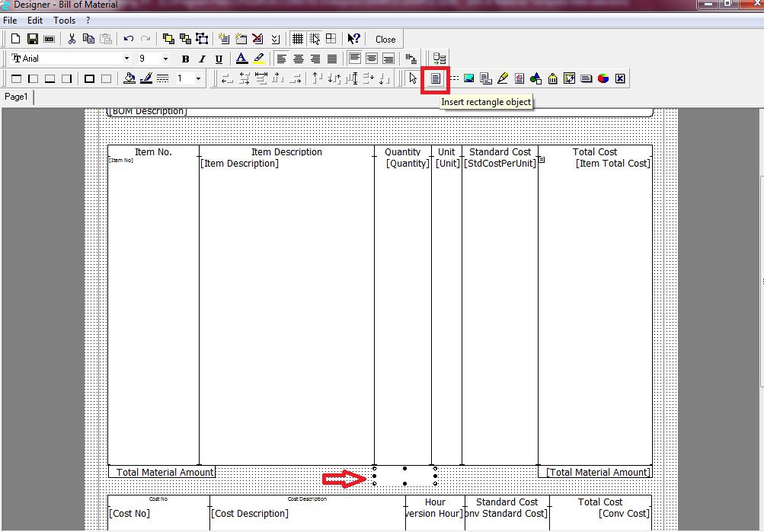Insert a chart pie object

(603, 78)
